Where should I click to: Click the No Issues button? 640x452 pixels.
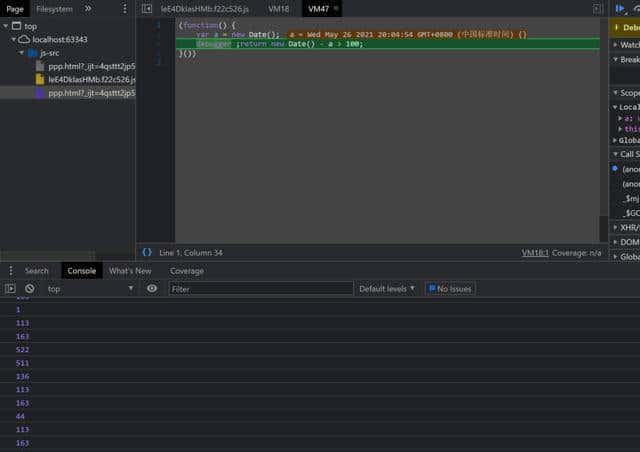(450, 288)
